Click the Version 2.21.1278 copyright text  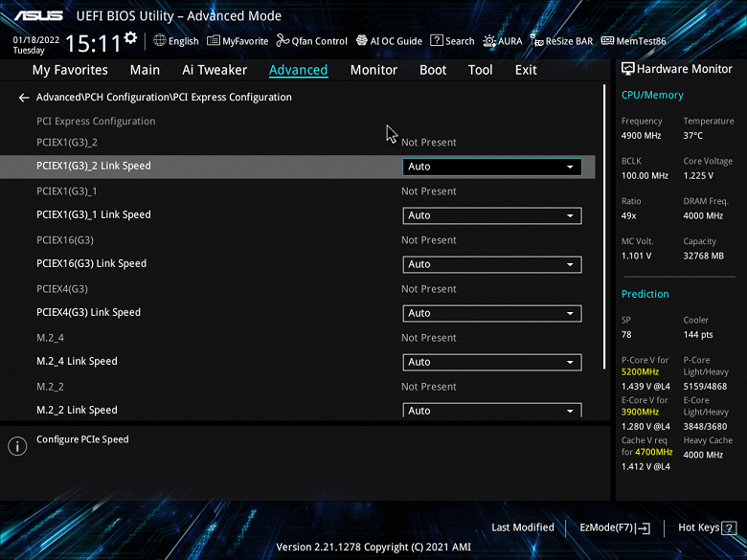(x=373, y=548)
